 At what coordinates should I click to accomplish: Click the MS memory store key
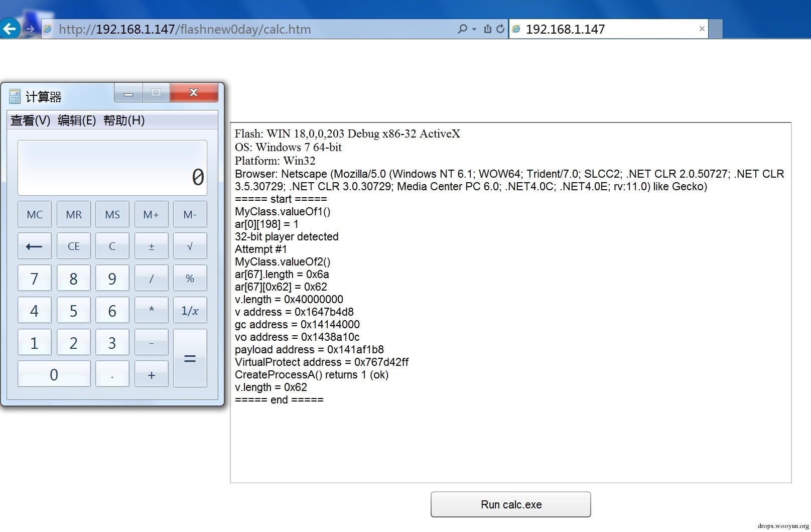[112, 214]
